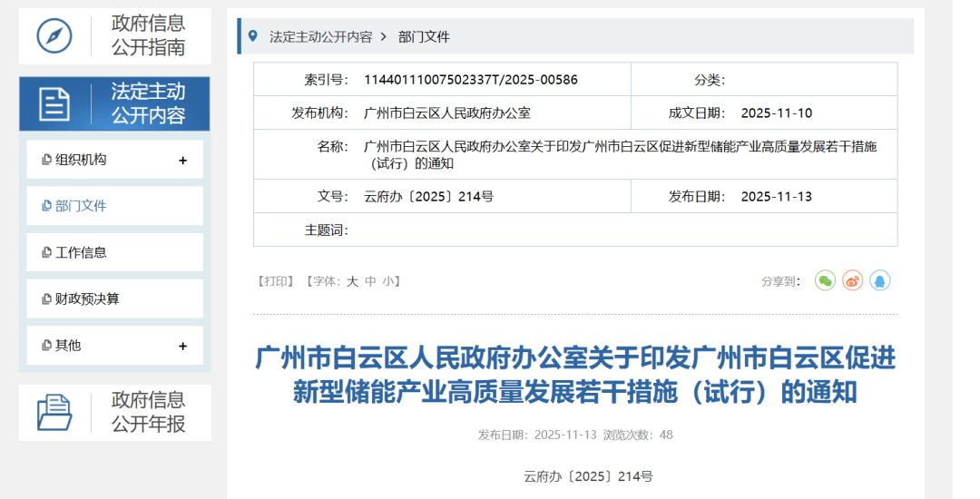This screenshot has height=499, width=980.
Task: Go to 法定主动公开内容 breadcrumb link
Action: click(320, 37)
